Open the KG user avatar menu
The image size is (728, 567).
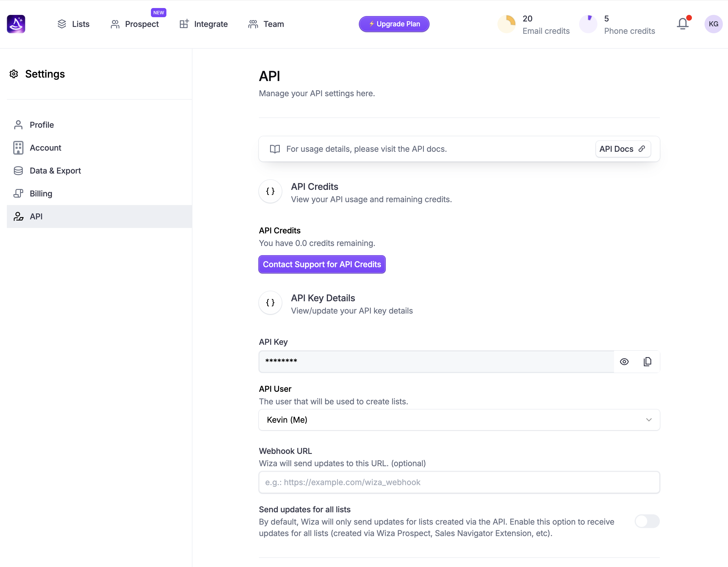(713, 24)
